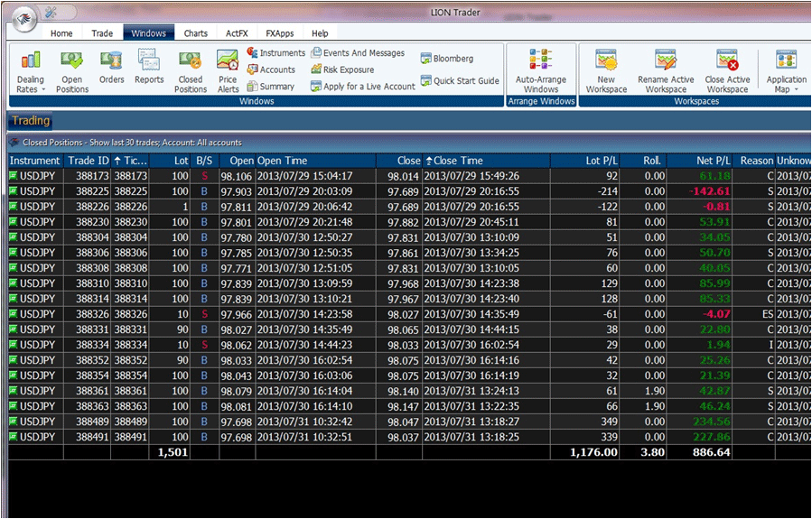
Task: Click the close price 98.147
Action: 398,406
